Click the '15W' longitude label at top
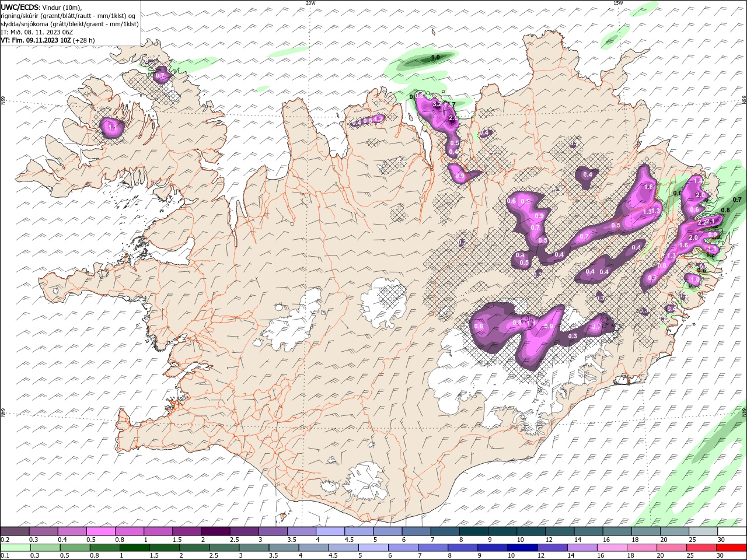Screen dimensions: 747x560 618,3
